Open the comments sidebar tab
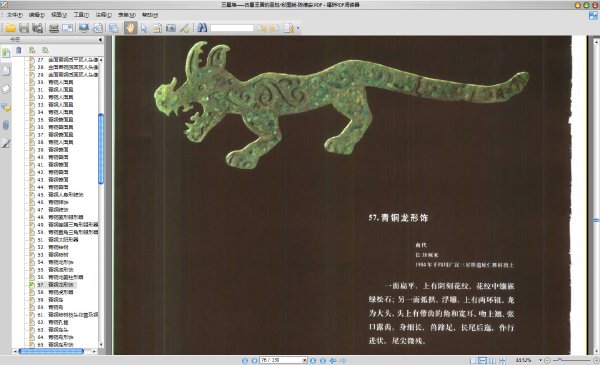Viewport: 600px width, 365px height. click(6, 107)
